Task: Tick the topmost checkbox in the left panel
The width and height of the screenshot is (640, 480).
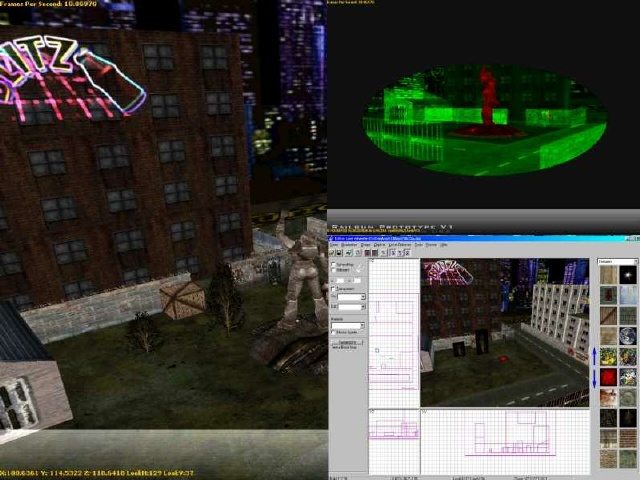Action: coord(333,264)
